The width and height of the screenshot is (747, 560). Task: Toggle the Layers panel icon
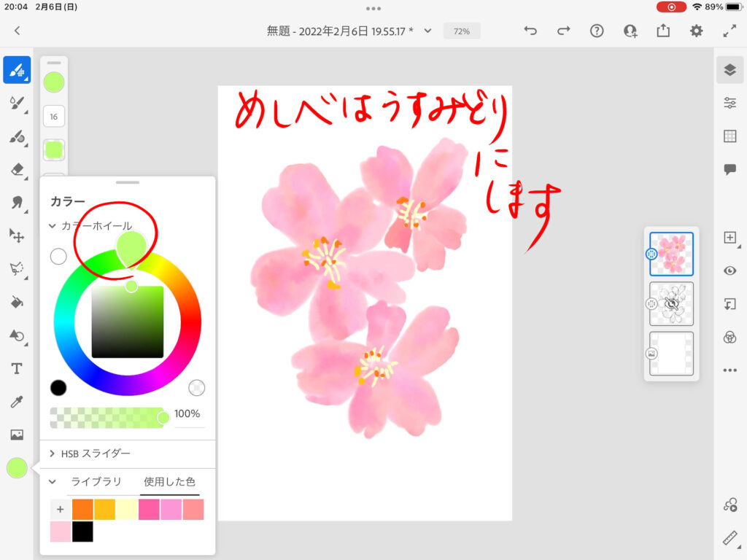pyautogui.click(x=729, y=70)
